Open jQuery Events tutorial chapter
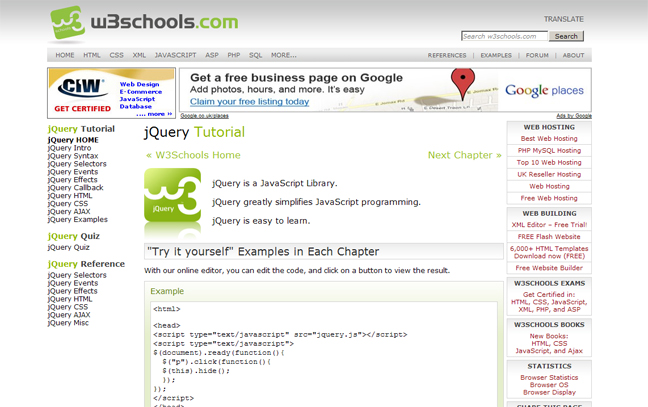 point(73,171)
